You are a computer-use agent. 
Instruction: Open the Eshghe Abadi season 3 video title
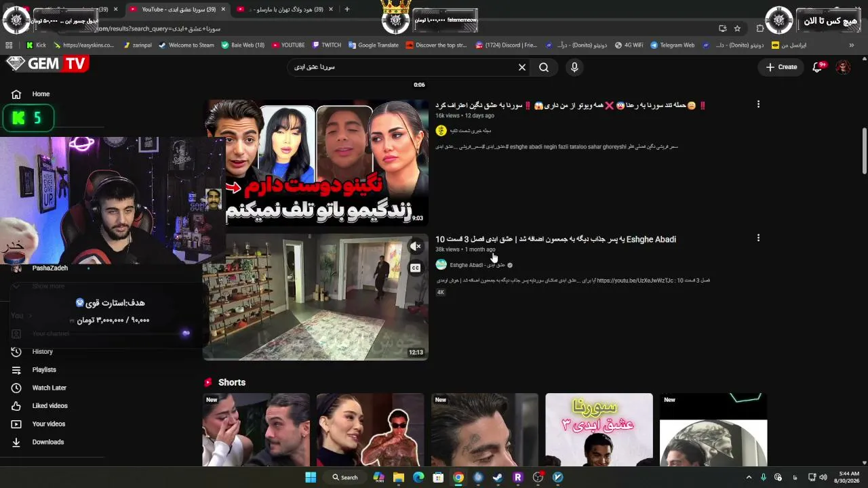coord(555,239)
